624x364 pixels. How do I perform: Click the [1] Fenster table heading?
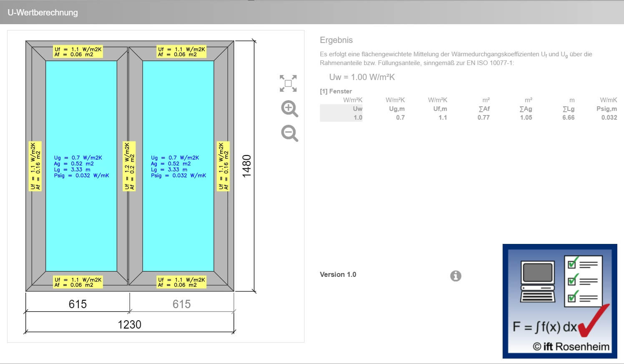336,91
